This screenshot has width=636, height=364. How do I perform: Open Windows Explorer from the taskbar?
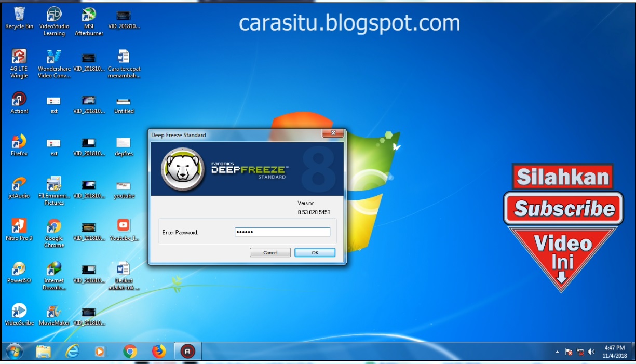pos(44,352)
